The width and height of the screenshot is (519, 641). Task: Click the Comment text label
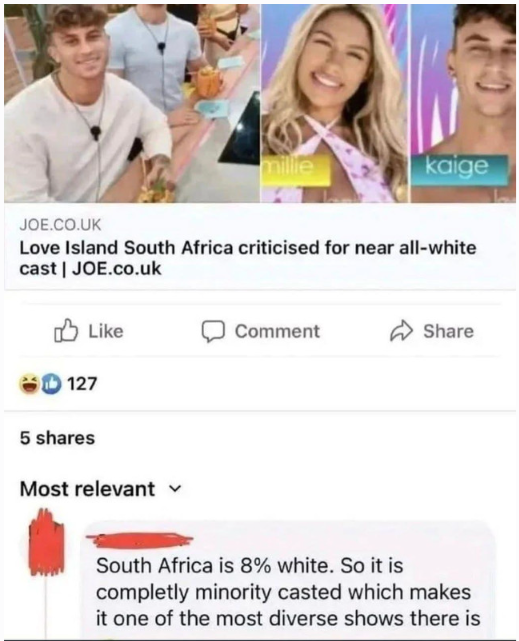(277, 331)
